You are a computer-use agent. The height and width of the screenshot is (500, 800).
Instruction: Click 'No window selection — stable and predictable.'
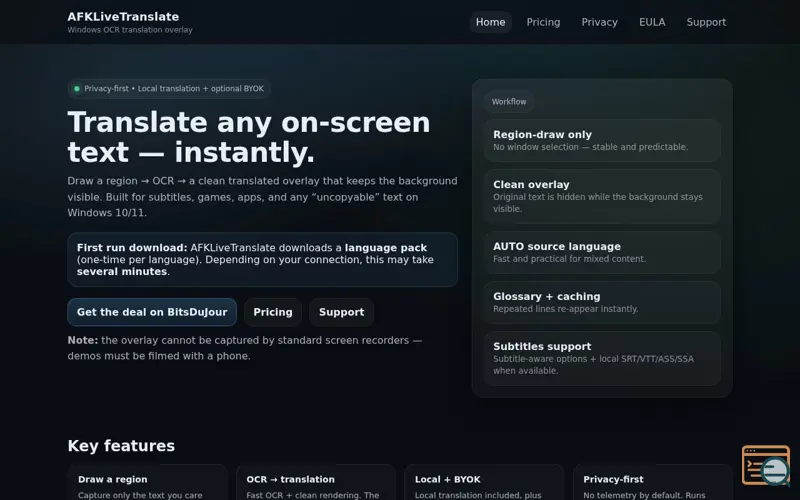pyautogui.click(x=590, y=147)
